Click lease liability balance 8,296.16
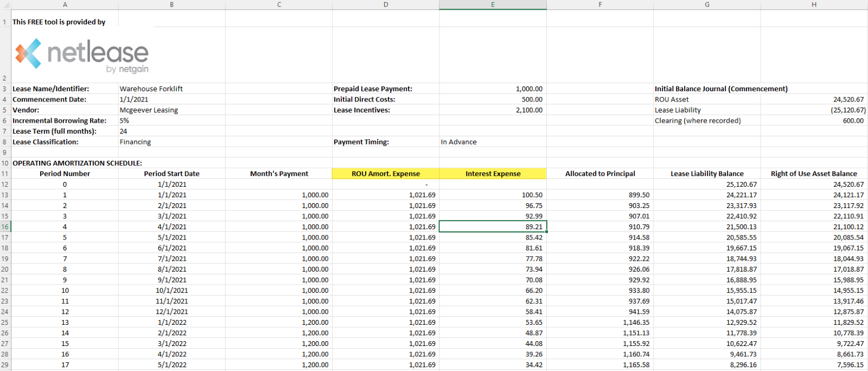The width and height of the screenshot is (868, 371). pyautogui.click(x=707, y=365)
